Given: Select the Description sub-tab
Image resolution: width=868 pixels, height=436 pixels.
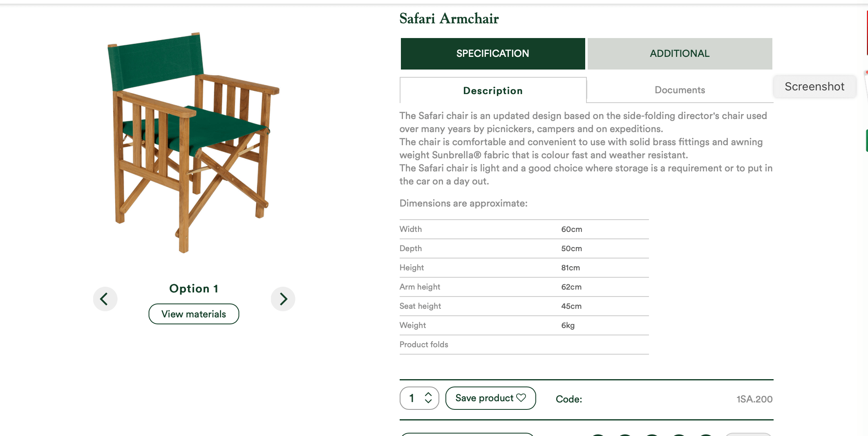Looking at the screenshot, I should 493,90.
